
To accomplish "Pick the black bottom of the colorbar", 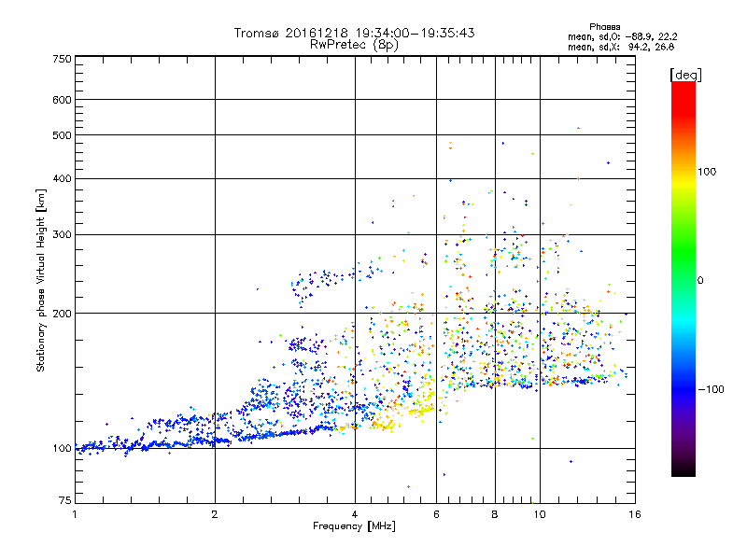I will click(684, 470).
